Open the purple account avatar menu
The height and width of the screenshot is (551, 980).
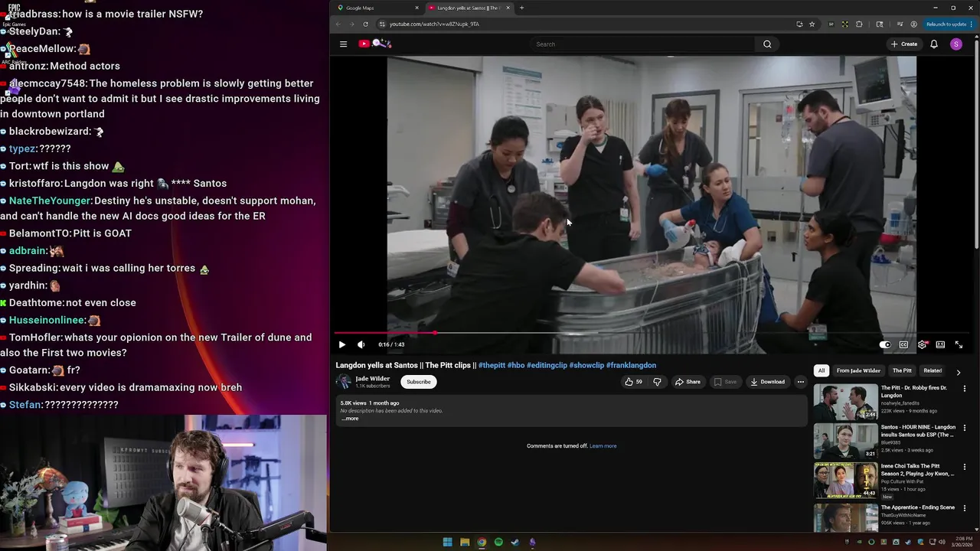point(955,44)
